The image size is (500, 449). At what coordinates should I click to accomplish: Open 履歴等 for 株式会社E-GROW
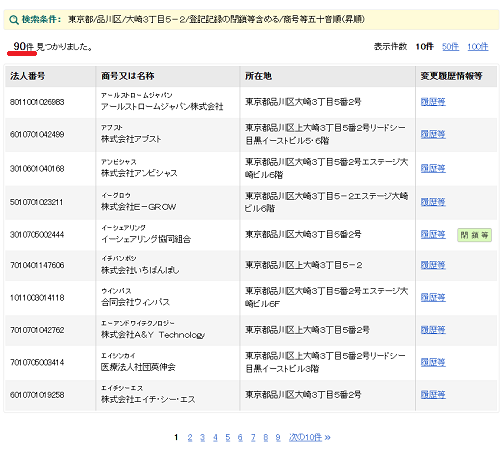coord(433,202)
